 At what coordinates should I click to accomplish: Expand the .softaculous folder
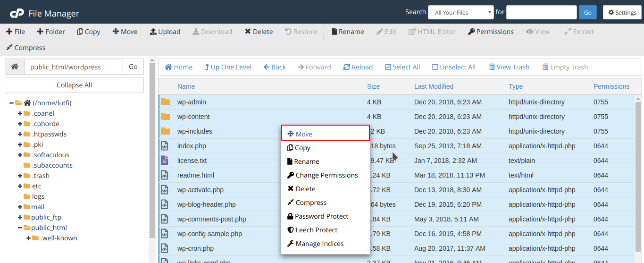click(x=20, y=155)
